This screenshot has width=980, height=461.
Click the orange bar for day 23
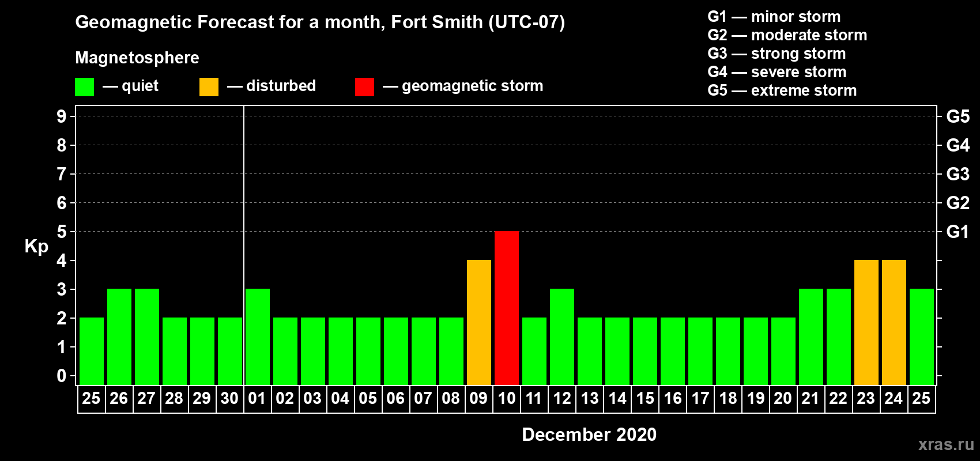coord(866,322)
